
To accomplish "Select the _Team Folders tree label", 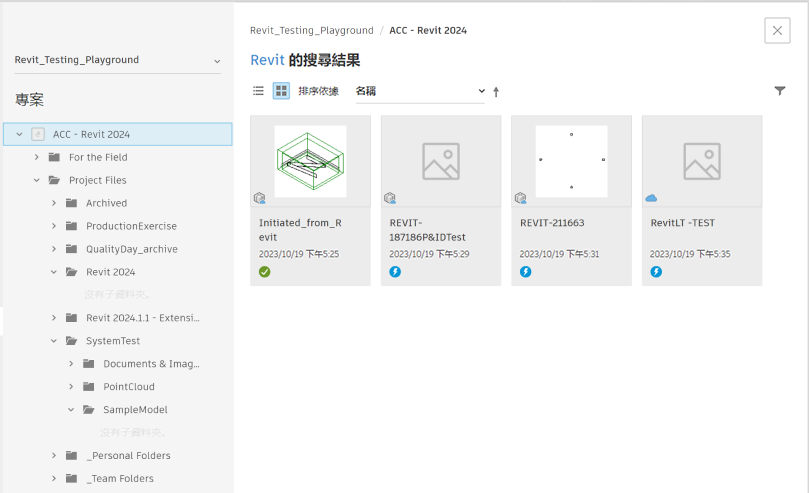I will tap(120, 479).
